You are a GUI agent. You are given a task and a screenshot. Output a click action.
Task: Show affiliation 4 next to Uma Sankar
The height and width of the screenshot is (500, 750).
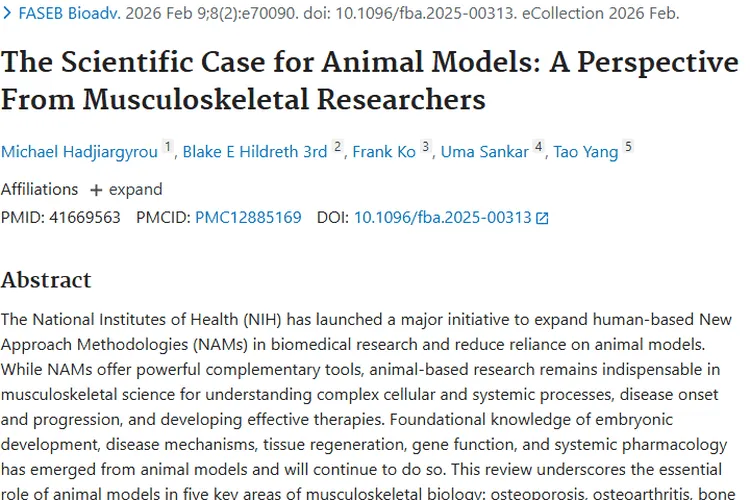pyautogui.click(x=538, y=147)
